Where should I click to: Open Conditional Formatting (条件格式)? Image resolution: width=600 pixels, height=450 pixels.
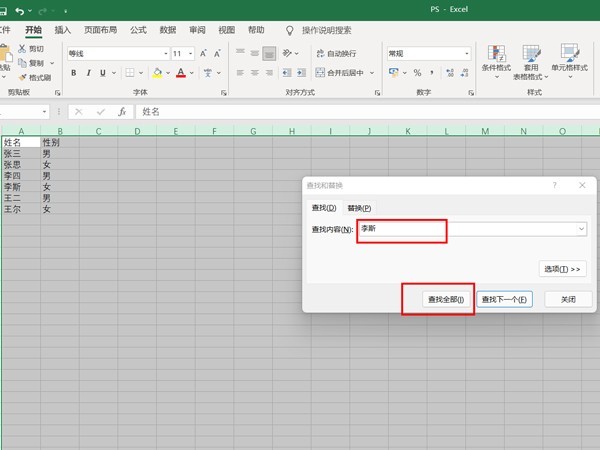497,60
